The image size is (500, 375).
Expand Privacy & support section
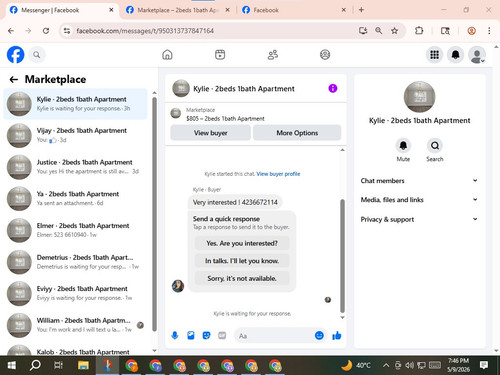[419, 219]
